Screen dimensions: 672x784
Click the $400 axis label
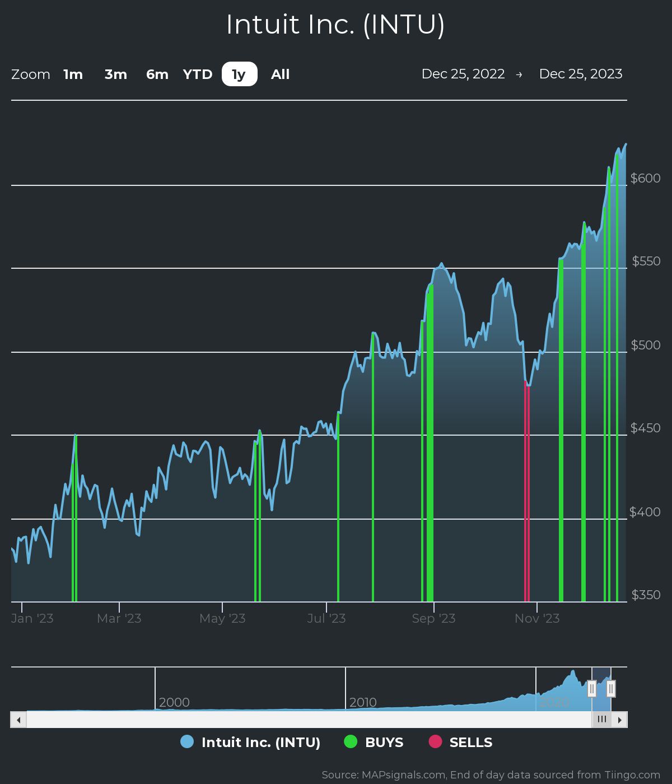coord(645,512)
